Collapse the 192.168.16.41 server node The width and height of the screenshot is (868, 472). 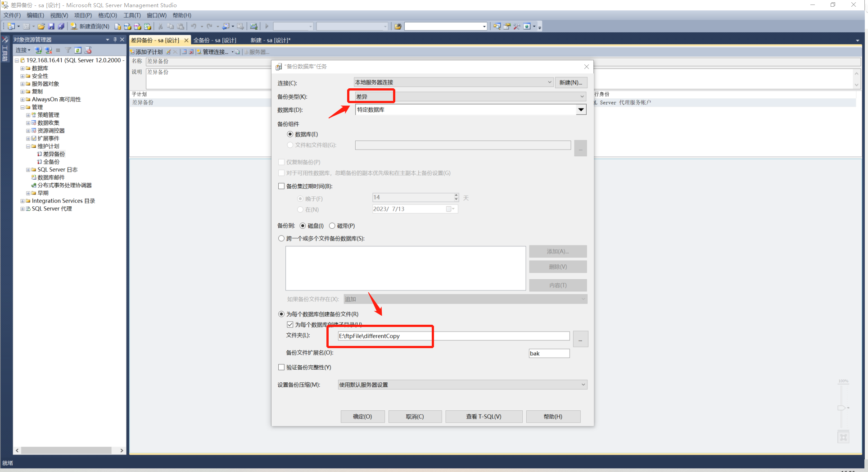17,60
